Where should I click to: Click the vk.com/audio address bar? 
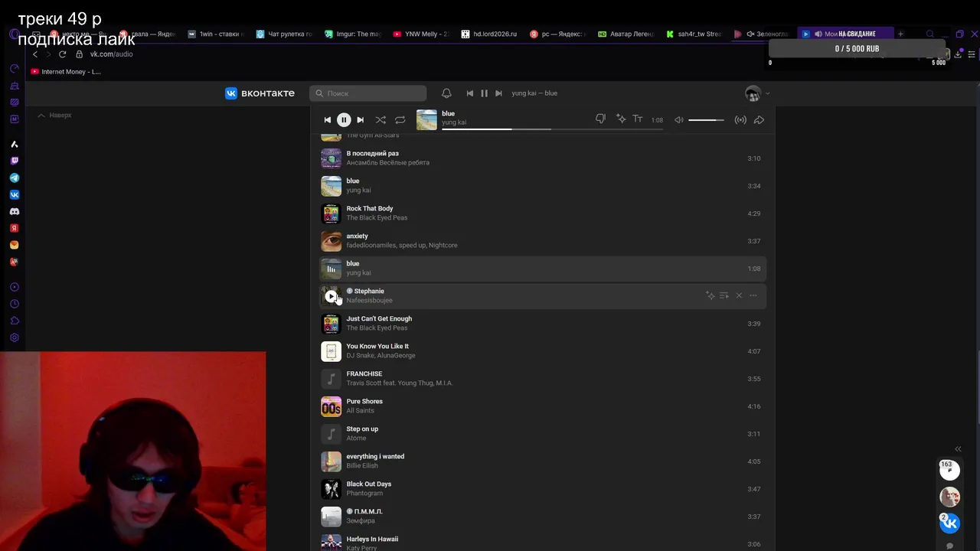(111, 54)
